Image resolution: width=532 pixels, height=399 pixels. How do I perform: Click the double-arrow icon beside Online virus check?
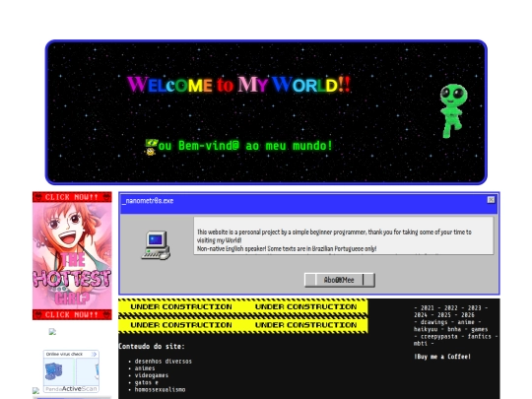click(x=94, y=354)
